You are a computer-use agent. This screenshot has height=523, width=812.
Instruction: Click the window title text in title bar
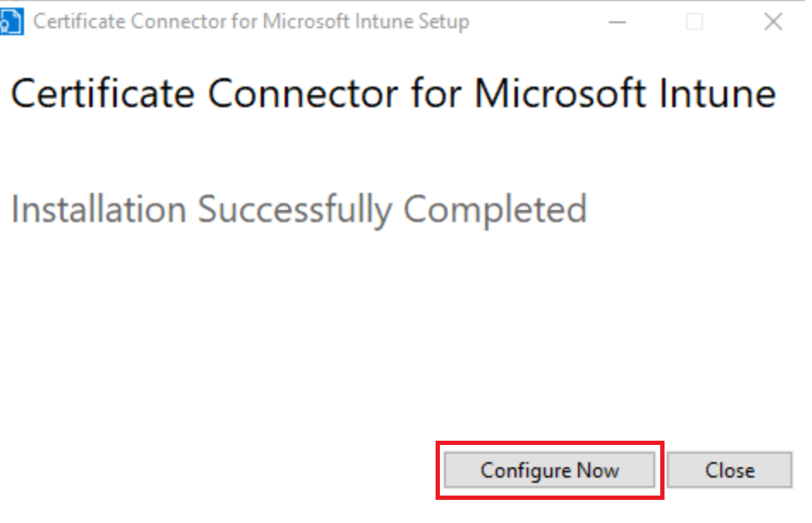[x=251, y=21]
